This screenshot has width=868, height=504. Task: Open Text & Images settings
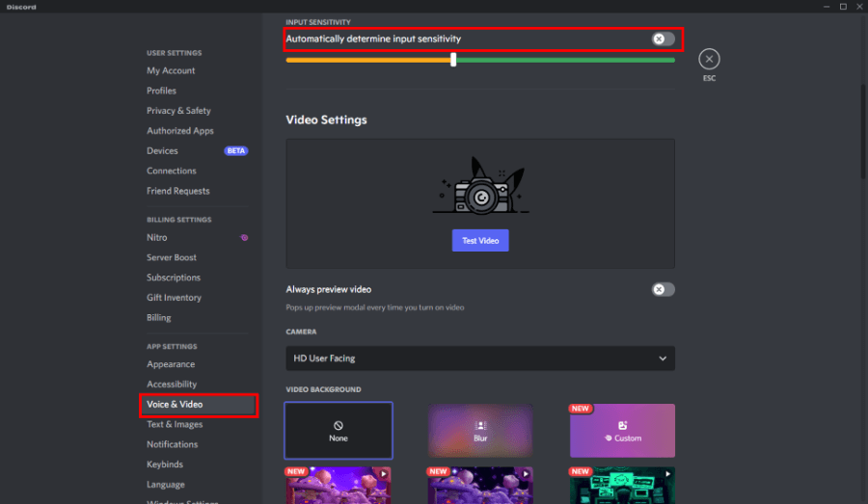(x=175, y=424)
